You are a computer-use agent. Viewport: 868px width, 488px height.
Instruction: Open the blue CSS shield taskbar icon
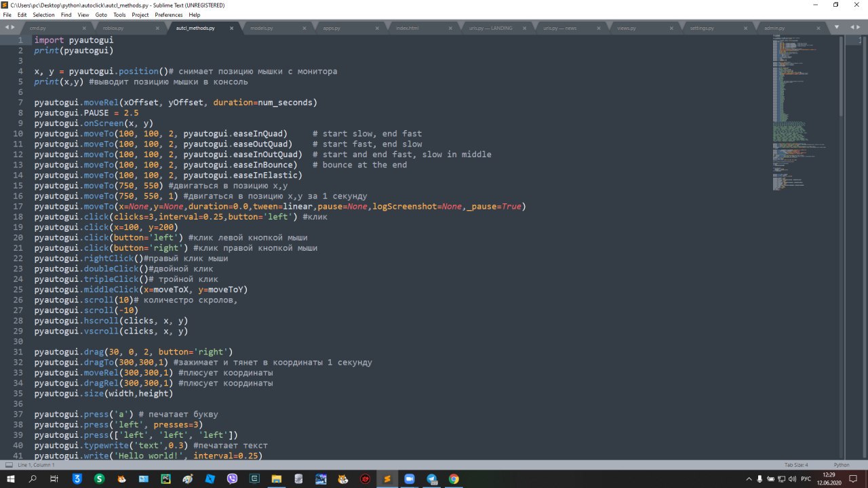click(x=77, y=479)
